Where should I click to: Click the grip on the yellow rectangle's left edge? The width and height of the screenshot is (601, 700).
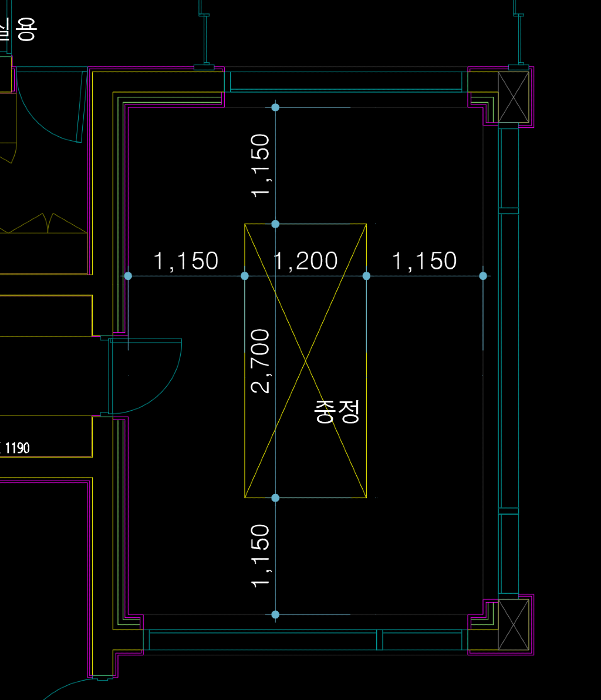tap(245, 276)
